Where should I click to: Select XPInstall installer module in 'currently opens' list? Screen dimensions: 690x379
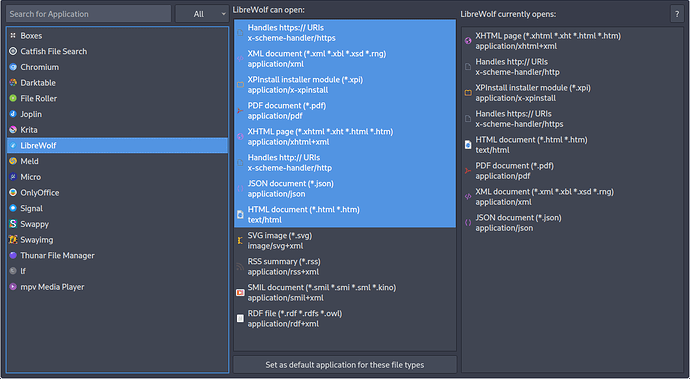click(x=573, y=93)
